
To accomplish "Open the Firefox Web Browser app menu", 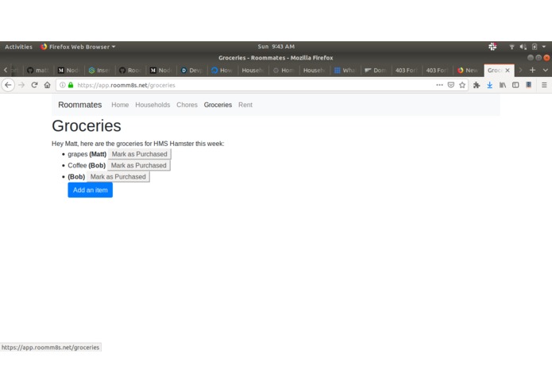I will (x=78, y=47).
